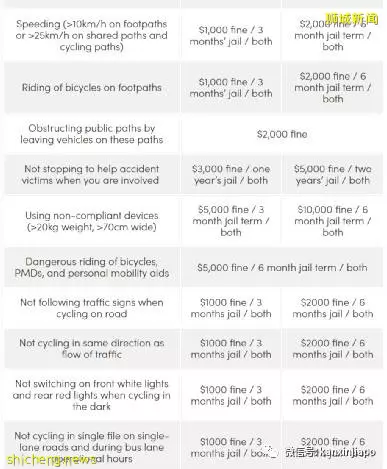Click the $10,000 fine 6 month jail cell
Viewport: 387px width, 469px height.
point(332,221)
